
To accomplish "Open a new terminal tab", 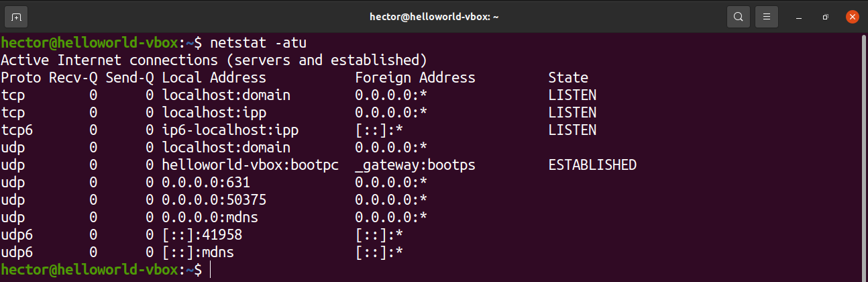I will point(16,16).
